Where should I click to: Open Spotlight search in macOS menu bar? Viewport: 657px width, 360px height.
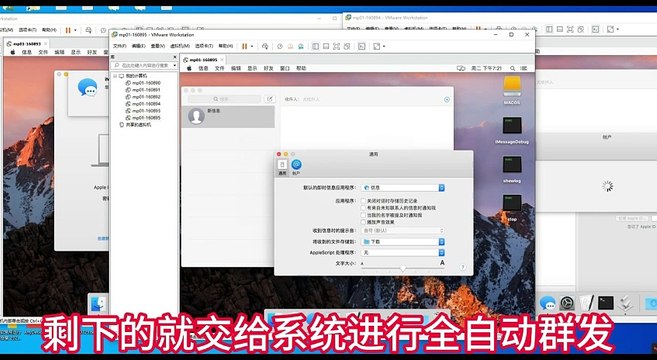(512, 68)
